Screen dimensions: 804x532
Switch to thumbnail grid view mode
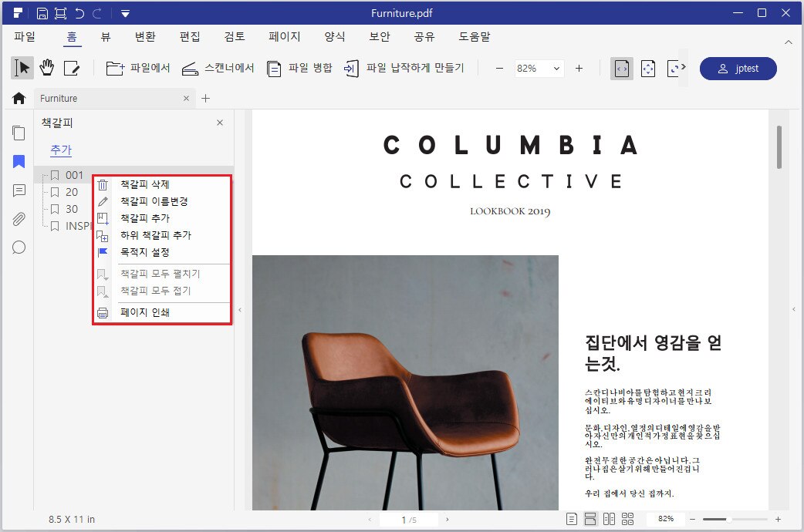(x=627, y=519)
